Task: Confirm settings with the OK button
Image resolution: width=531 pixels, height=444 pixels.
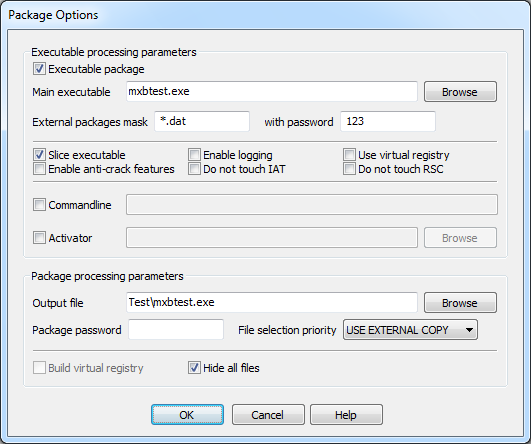Action: pyautogui.click(x=187, y=415)
